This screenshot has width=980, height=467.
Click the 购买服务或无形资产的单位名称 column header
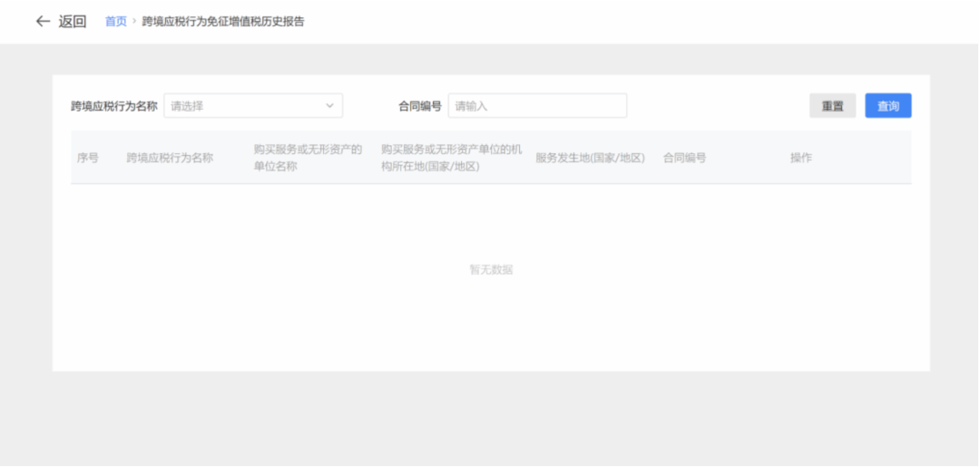308,158
